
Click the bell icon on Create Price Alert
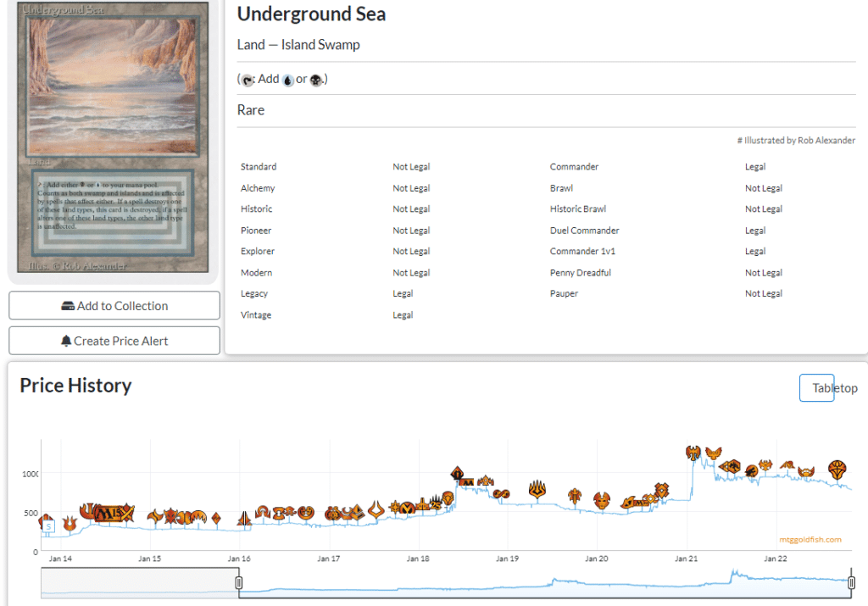click(66, 341)
